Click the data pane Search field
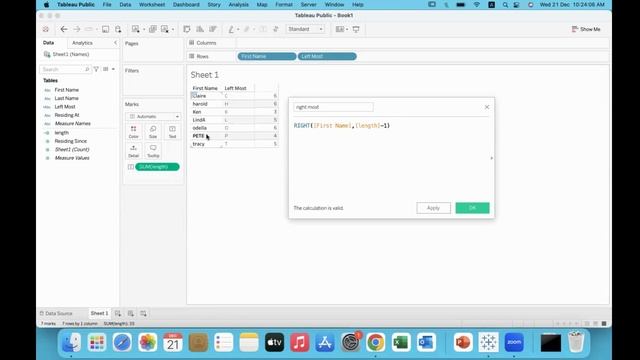640x360 pixels. (65, 69)
